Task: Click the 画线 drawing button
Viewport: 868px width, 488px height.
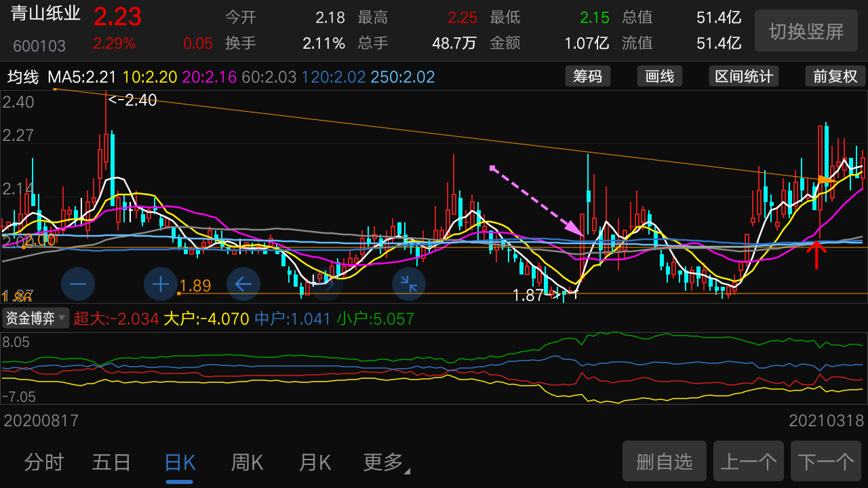Action: coord(660,77)
